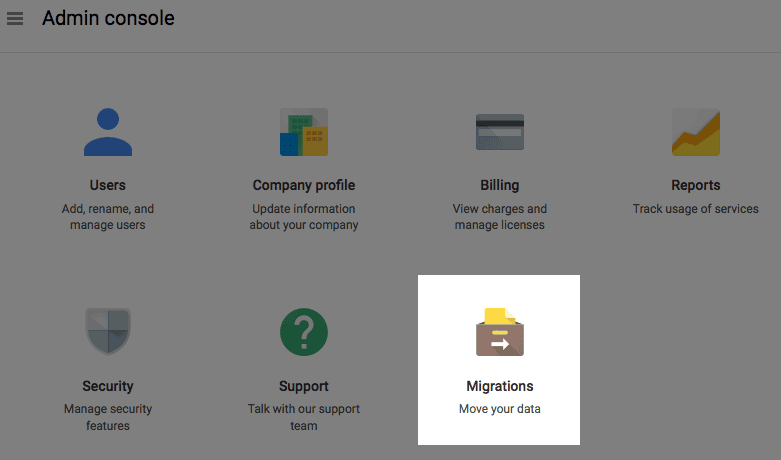Click 'View charges and manage licenses' text

pos(500,217)
